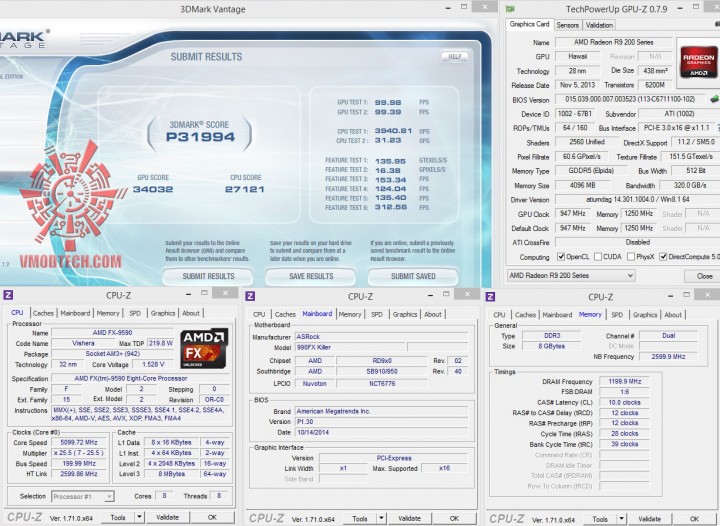Viewport: 720px width, 526px height.
Task: Open Graphics tab in middle CPU-Z window
Action: coord(405,314)
